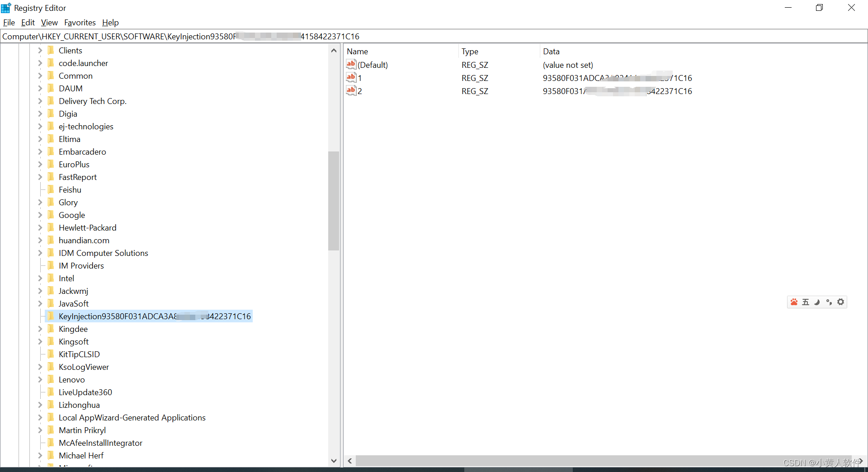The image size is (868, 472).
Task: Open IME settings gear icon
Action: [x=841, y=302]
